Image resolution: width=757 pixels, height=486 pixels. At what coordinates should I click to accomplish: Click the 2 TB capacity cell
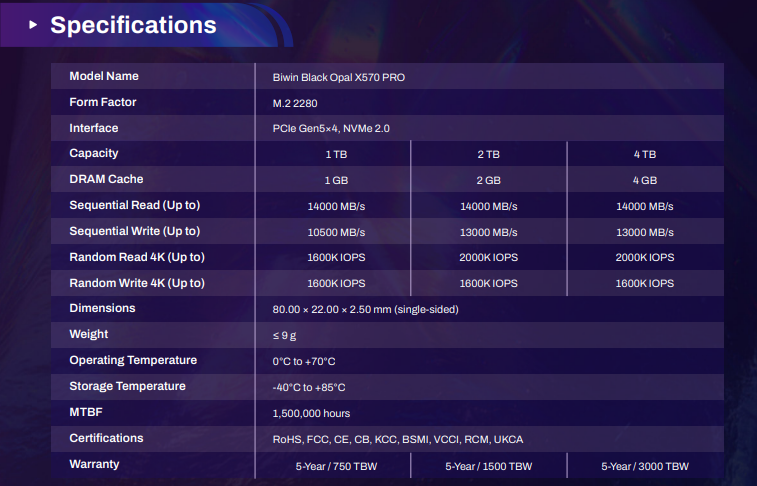(x=488, y=155)
